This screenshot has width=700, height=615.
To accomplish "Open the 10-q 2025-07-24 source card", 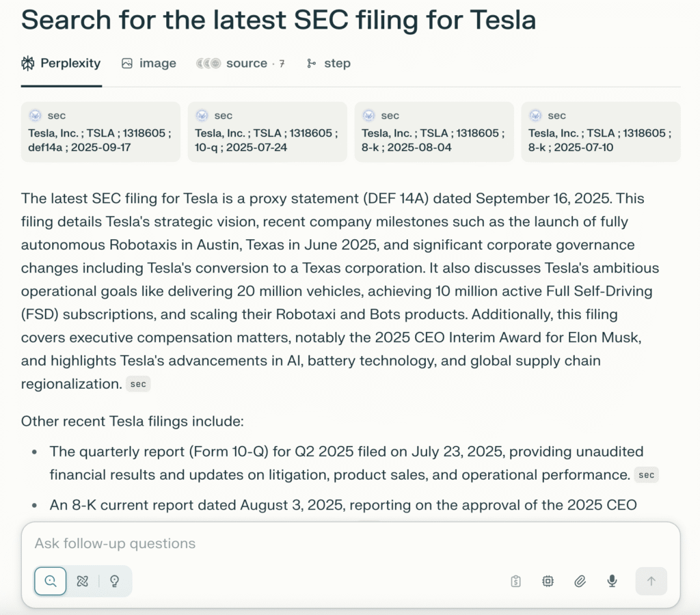I will (x=267, y=132).
